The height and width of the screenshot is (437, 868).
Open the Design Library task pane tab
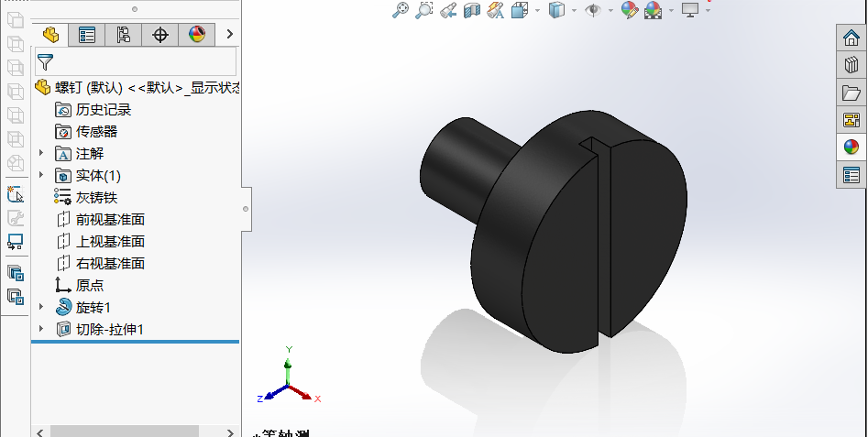pos(852,65)
